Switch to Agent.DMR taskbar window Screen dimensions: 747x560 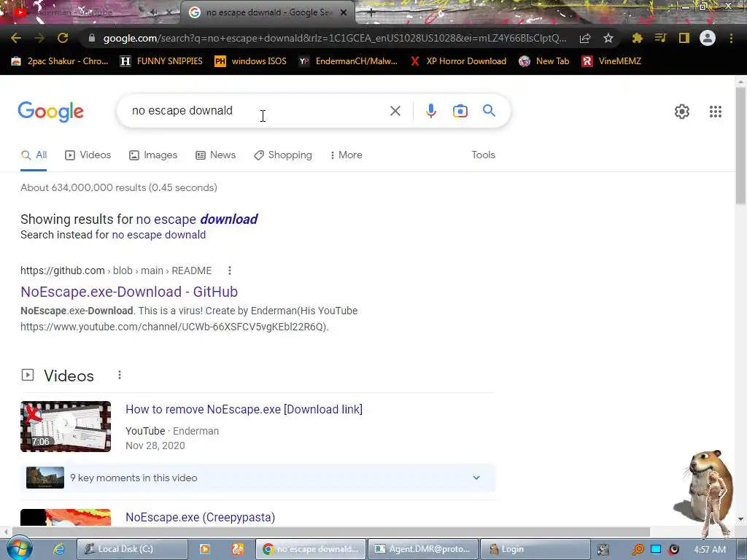click(x=423, y=549)
